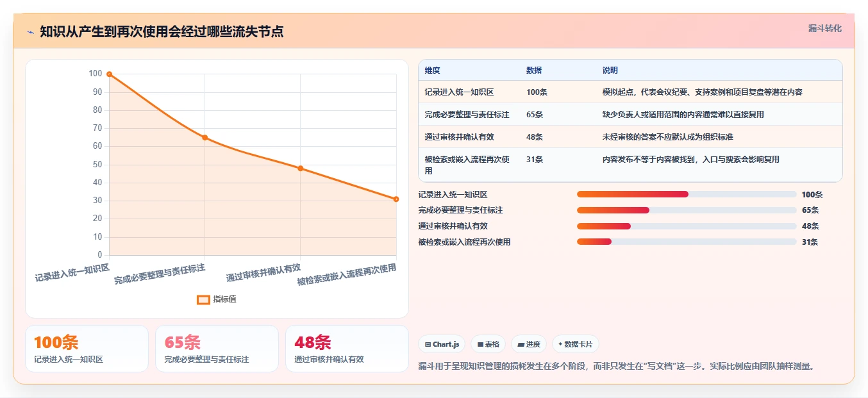This screenshot has width=868, height=398.
Task: Click the Chart.js tag pill
Action: [442, 344]
